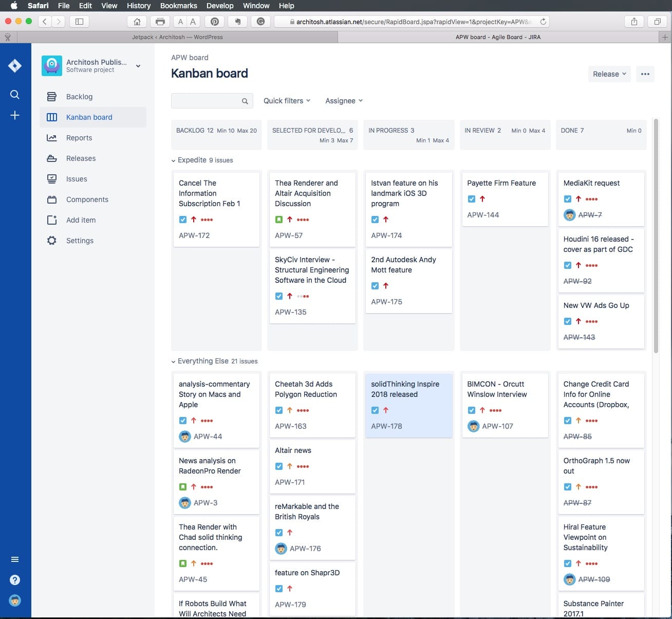
Task: Click the board's vertical scrollbar
Action: click(656, 235)
